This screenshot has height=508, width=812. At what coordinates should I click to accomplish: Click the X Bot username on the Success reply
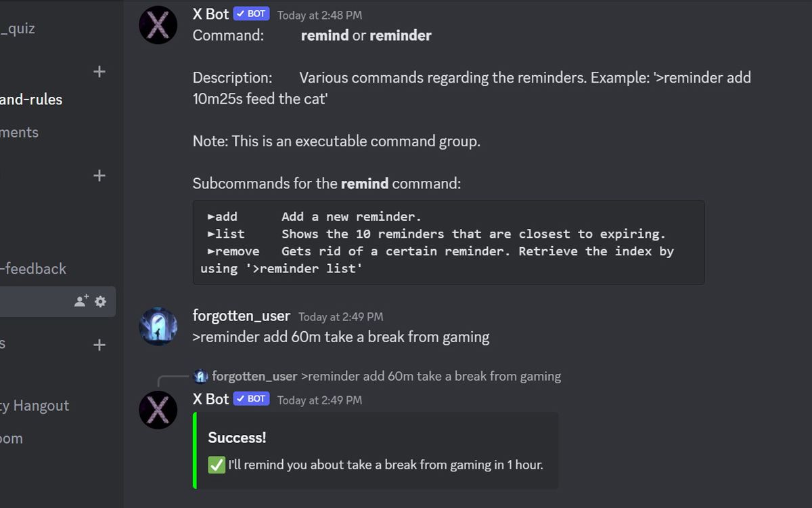[210, 399]
